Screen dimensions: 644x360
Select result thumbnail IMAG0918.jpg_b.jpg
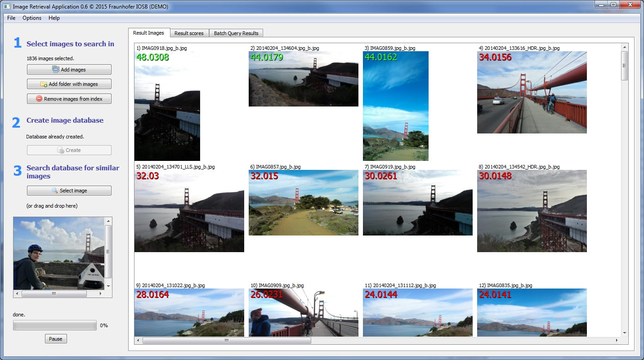click(x=167, y=106)
